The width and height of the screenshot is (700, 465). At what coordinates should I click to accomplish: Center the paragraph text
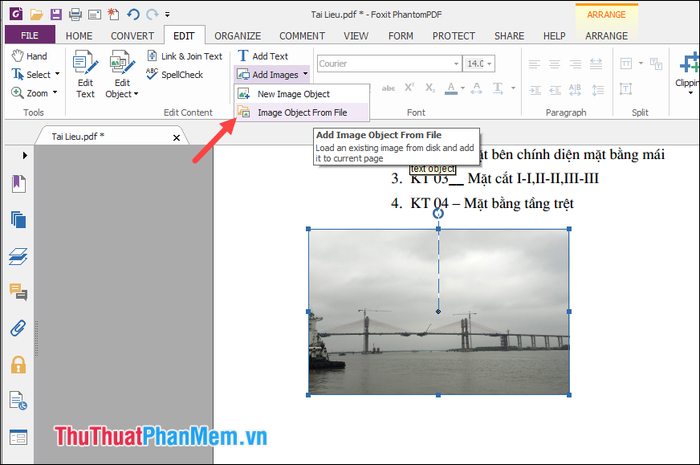click(x=554, y=64)
